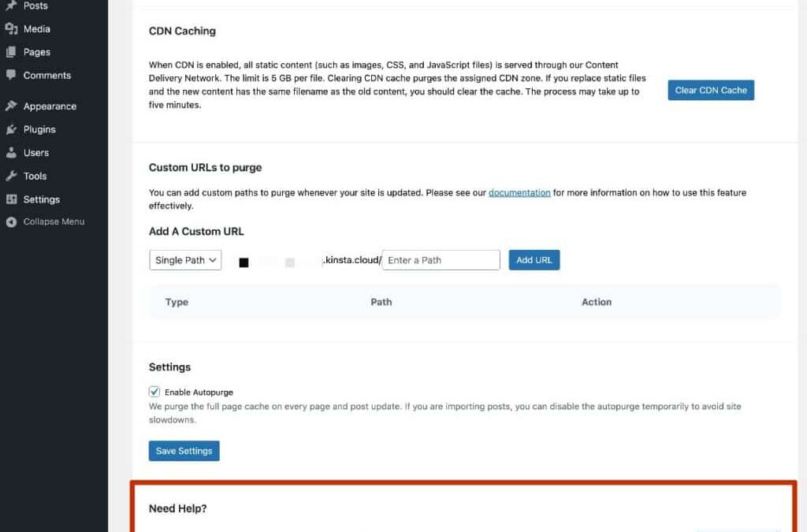This screenshot has height=532, width=807.
Task: Toggle the Enable Autopurge option off
Action: click(154, 392)
